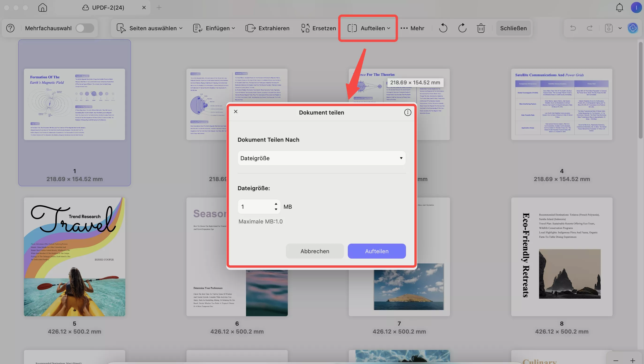Click the save icon in toolbar
Image resolution: width=644 pixels, height=364 pixels.
point(608,28)
